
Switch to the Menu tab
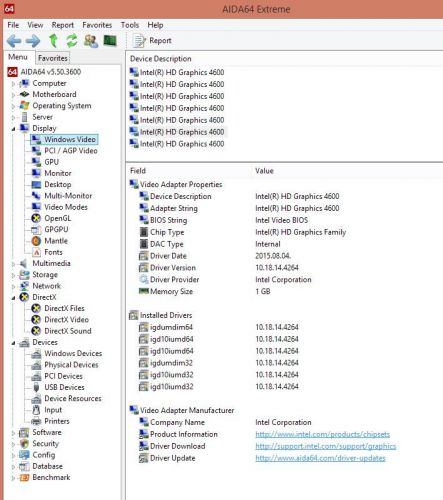pos(18,57)
